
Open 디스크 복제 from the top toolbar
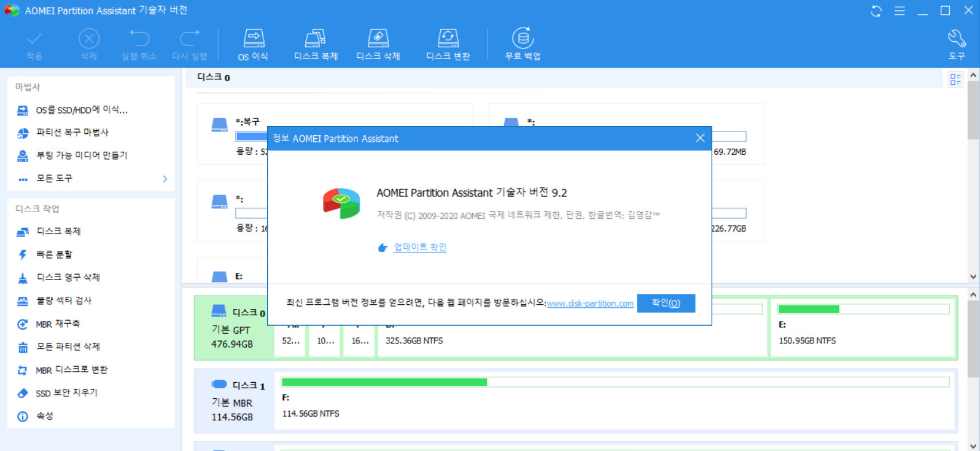pos(316,44)
